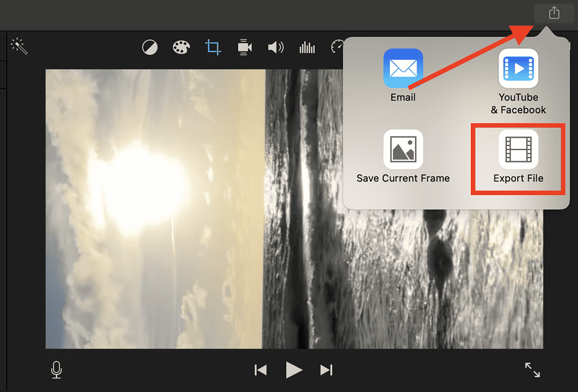Jump to the previous clip
Image resolution: width=578 pixels, height=392 pixels.
(261, 370)
